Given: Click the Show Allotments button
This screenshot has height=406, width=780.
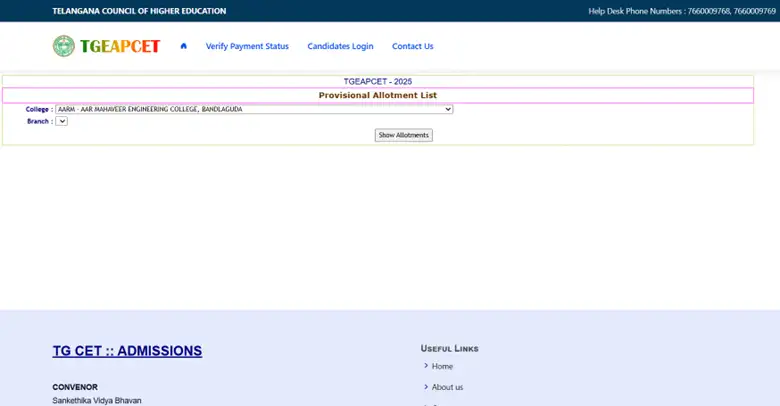Looking at the screenshot, I should pos(403,135).
